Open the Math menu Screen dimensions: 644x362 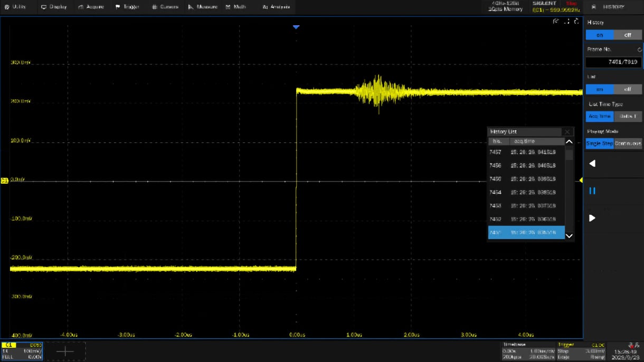tap(235, 7)
